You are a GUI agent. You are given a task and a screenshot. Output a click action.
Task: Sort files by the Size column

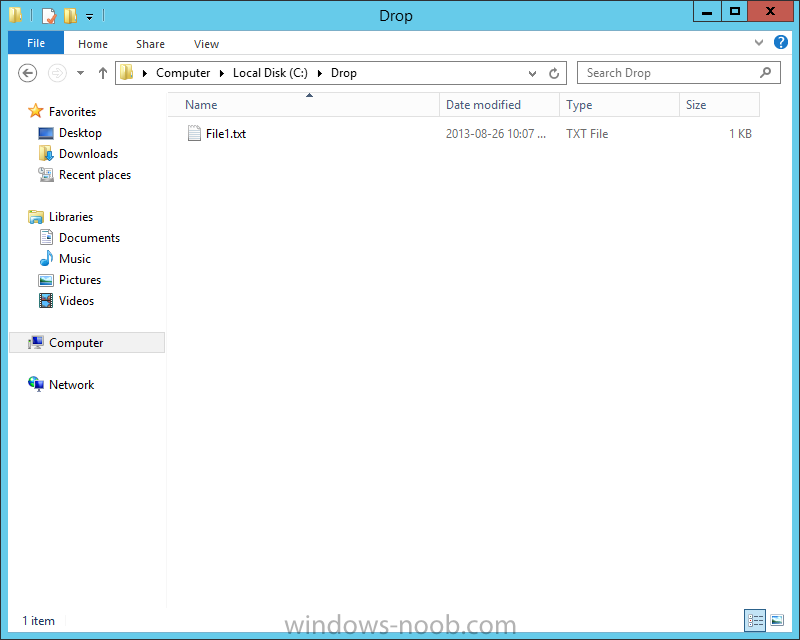[x=719, y=105]
